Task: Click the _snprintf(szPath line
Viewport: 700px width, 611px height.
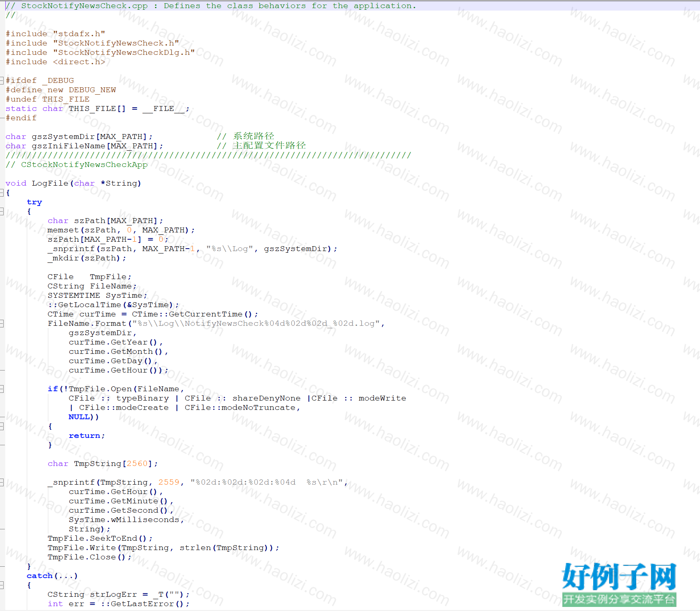Action: click(x=192, y=249)
